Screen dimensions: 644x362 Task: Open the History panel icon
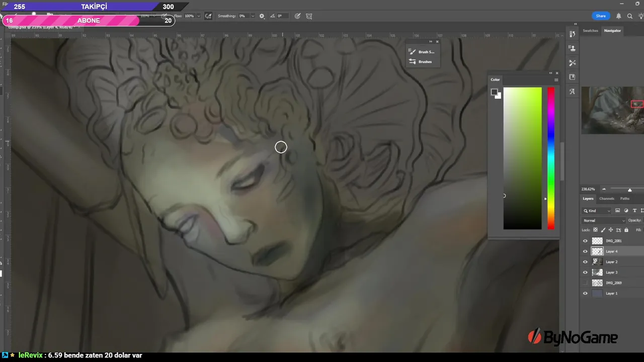click(x=572, y=34)
